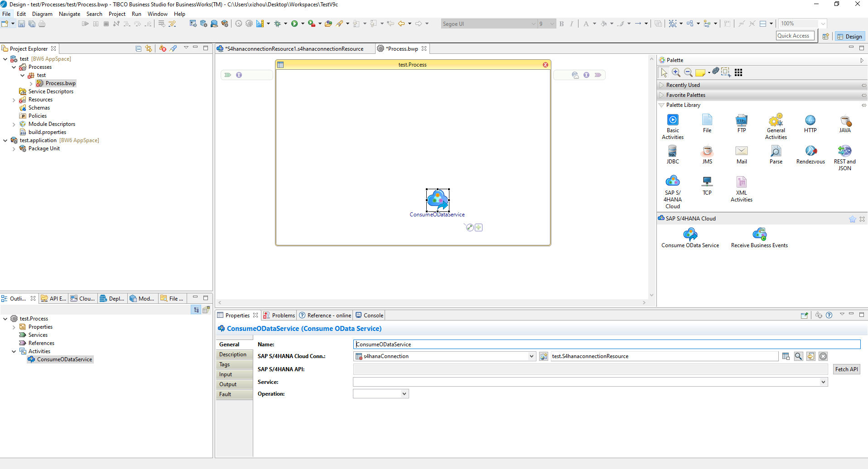Expand the Recently Used palette section

pos(662,85)
